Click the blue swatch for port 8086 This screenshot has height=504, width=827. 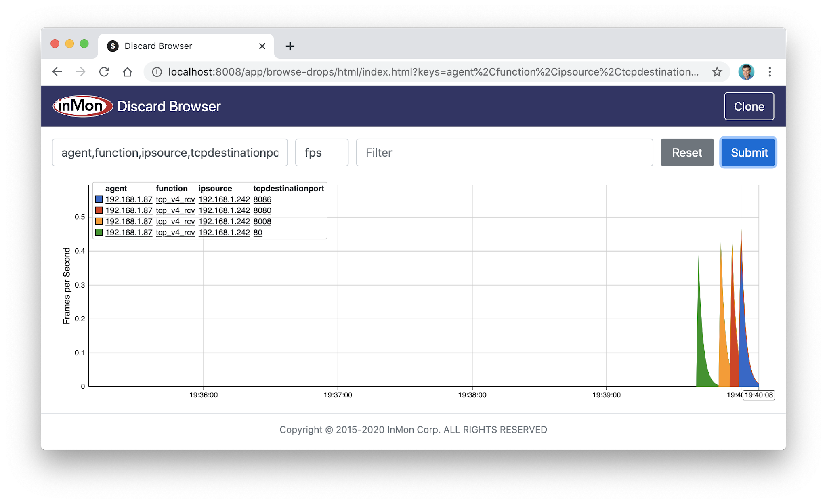99,199
